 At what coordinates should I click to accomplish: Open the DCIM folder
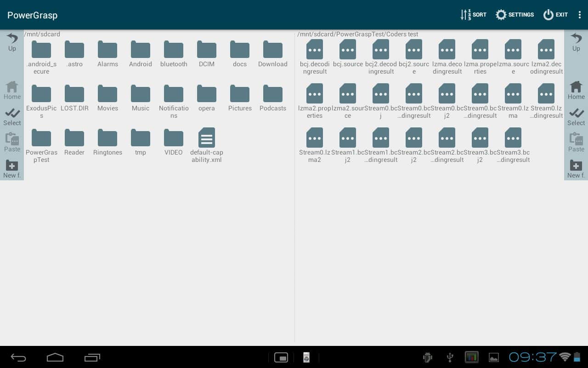[207, 54]
